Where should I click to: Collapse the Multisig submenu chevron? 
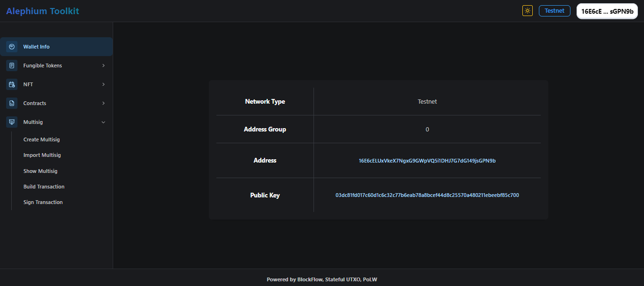[x=103, y=122]
